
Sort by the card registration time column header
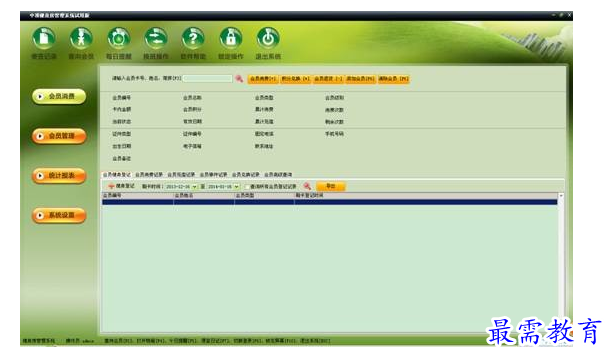[x=426, y=196]
